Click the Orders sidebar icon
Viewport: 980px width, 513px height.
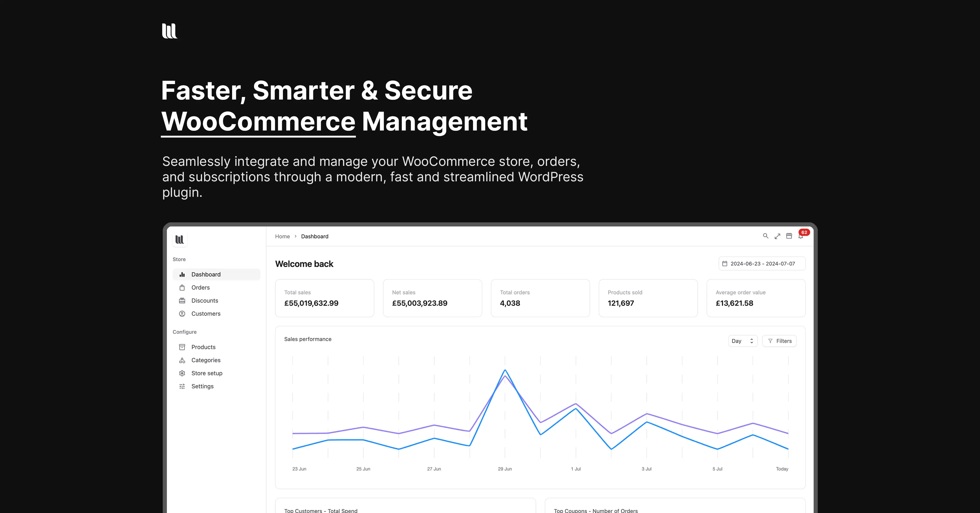coord(182,287)
